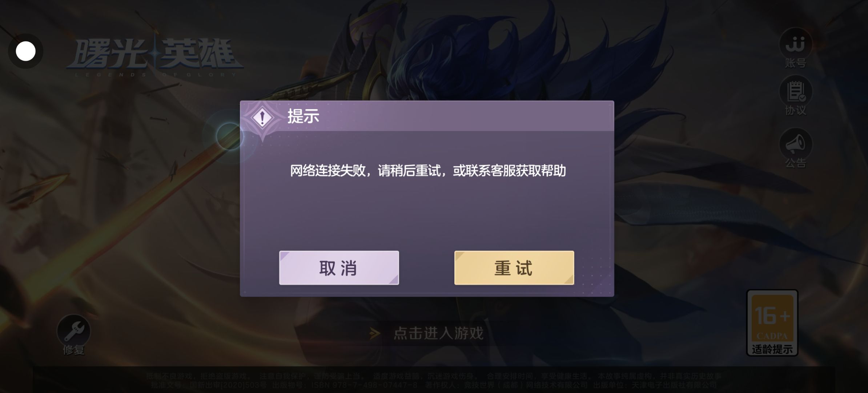Tap the 账号 text label
The image size is (868, 393).
[x=796, y=63]
